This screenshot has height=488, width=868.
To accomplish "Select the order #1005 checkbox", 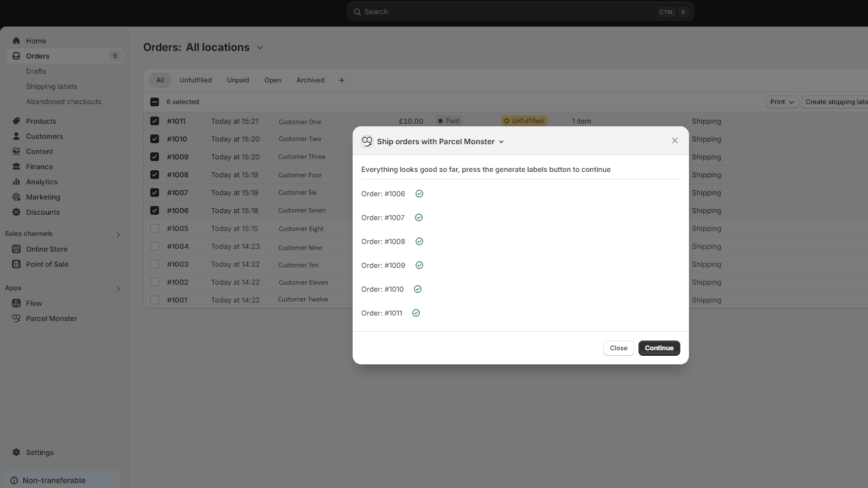I will 155,228.
